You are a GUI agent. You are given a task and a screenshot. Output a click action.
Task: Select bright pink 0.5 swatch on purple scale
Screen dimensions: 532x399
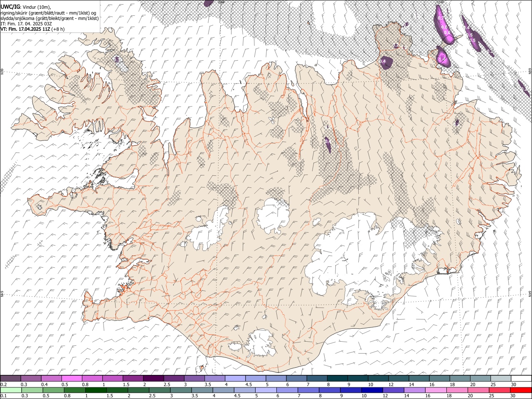click(x=71, y=379)
